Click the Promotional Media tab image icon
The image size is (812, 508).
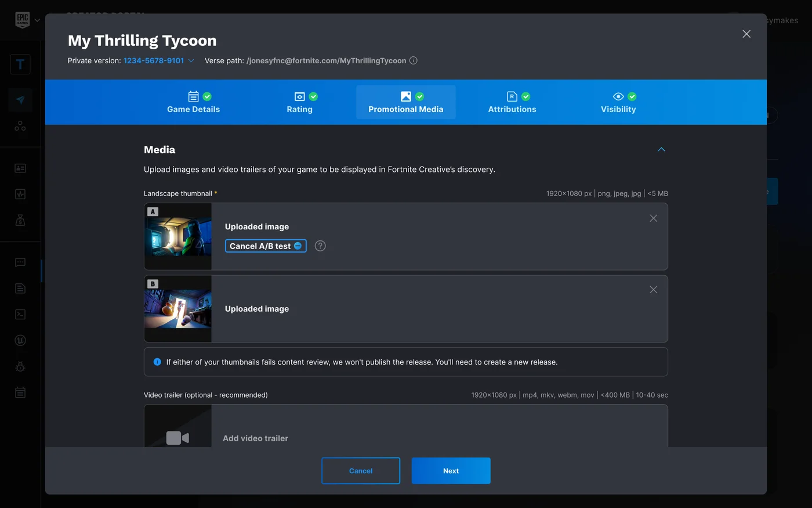point(406,96)
